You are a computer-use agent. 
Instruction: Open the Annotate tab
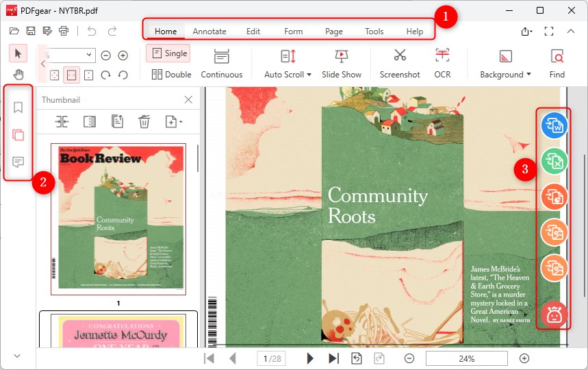[x=209, y=32]
